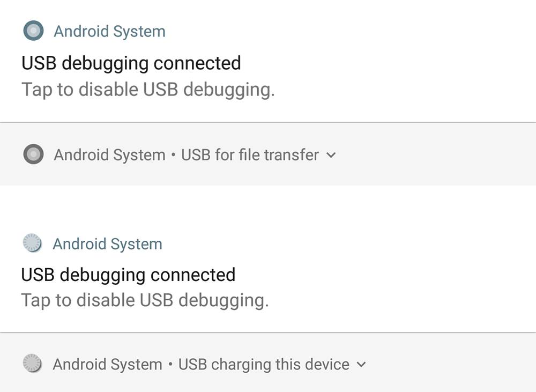This screenshot has width=536, height=392.
Task: Open the USB charging this device notification text
Action: coord(264,365)
